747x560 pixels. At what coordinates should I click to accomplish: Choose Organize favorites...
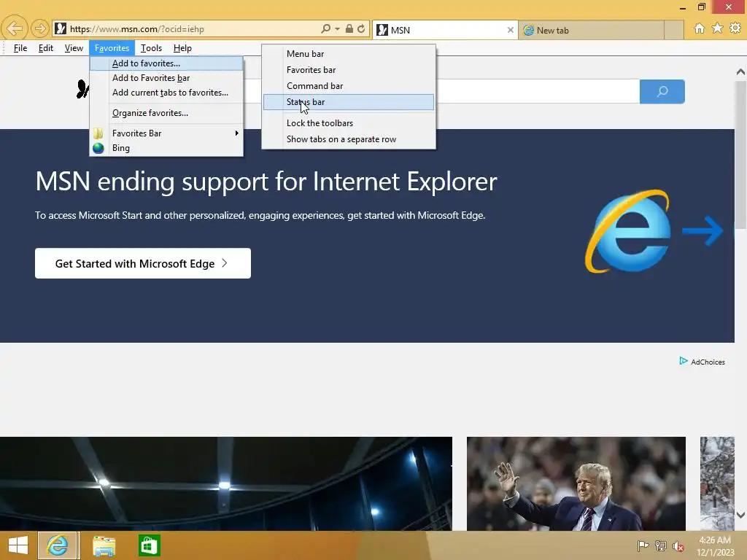[x=166, y=113]
